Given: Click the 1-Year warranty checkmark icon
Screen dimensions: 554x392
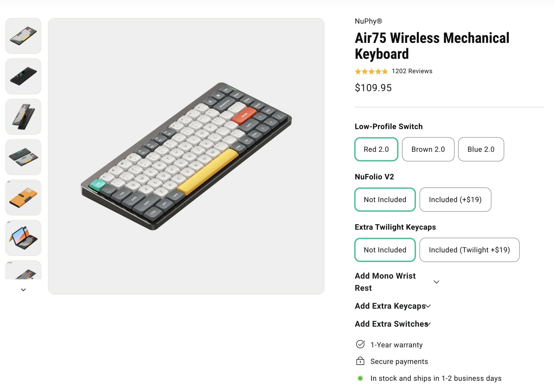Looking at the screenshot, I should (x=360, y=344).
